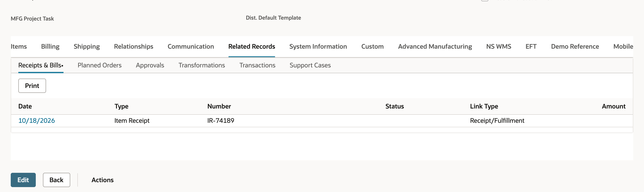Click the Link Type column header
Viewport: 644px width, 192px height.
pyautogui.click(x=484, y=106)
